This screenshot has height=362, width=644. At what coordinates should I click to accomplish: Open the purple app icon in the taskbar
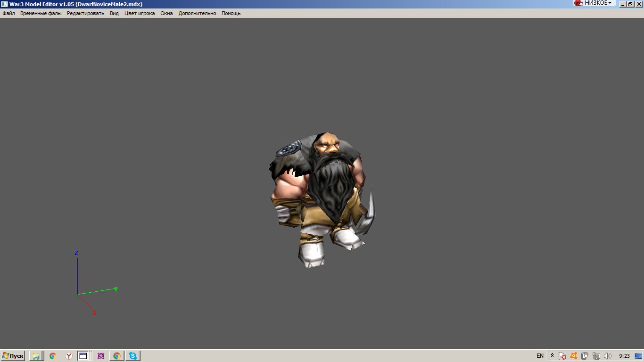pos(100,356)
